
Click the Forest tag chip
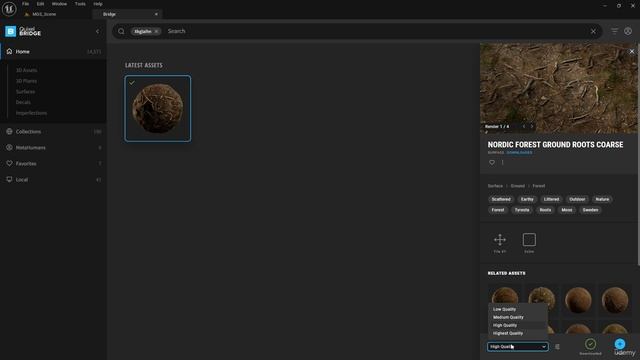[x=498, y=210]
